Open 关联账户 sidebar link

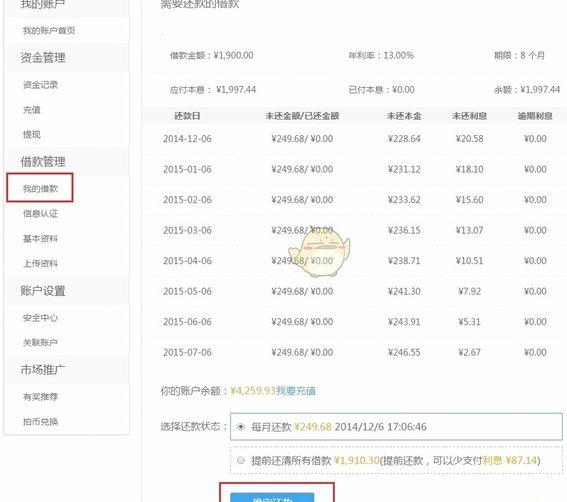pos(40,342)
